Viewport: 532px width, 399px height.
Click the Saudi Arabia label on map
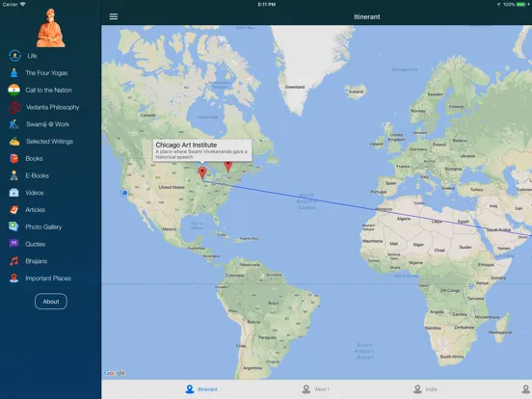(499, 229)
